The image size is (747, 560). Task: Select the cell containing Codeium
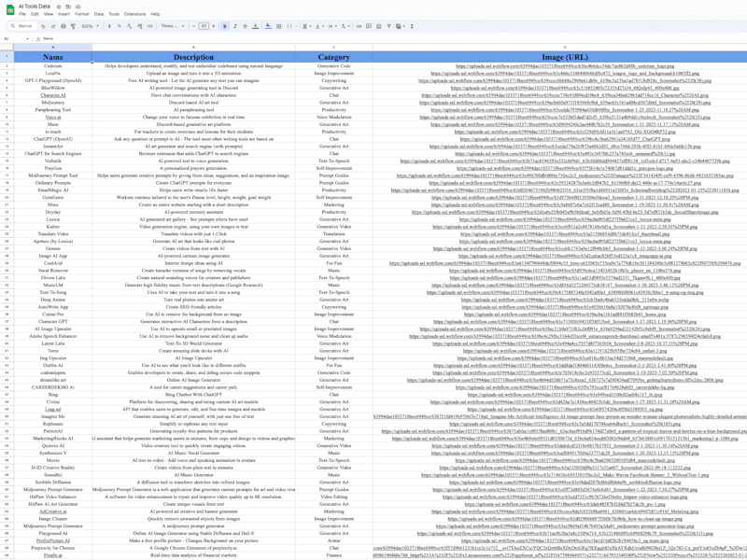point(53,66)
